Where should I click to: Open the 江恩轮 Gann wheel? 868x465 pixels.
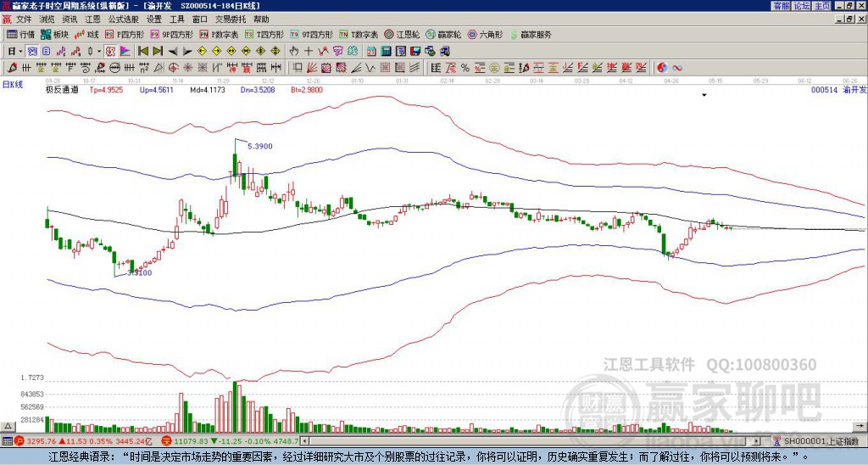pos(402,35)
